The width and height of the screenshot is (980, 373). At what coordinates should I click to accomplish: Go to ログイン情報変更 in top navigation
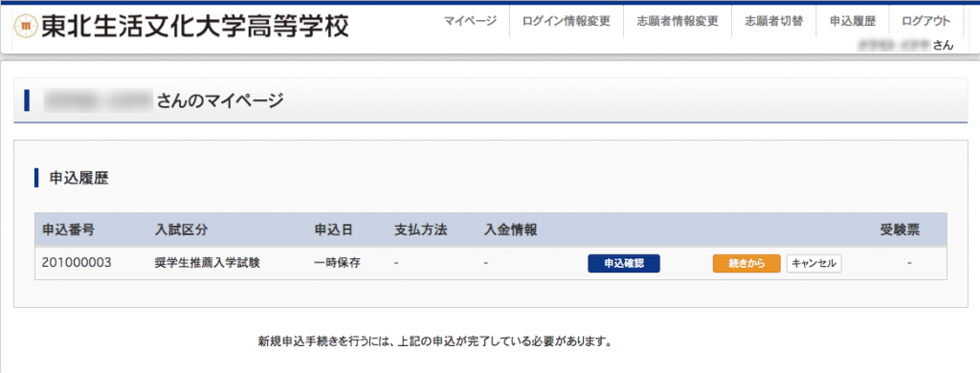pyautogui.click(x=567, y=21)
